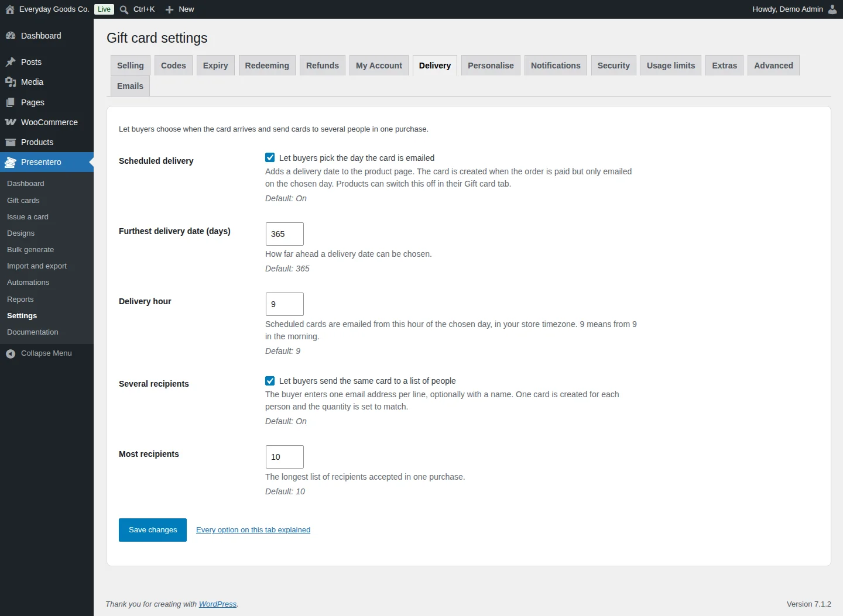The image size is (843, 616).
Task: Click the home icon beside Everyday Goods Co.
Action: coord(10,9)
